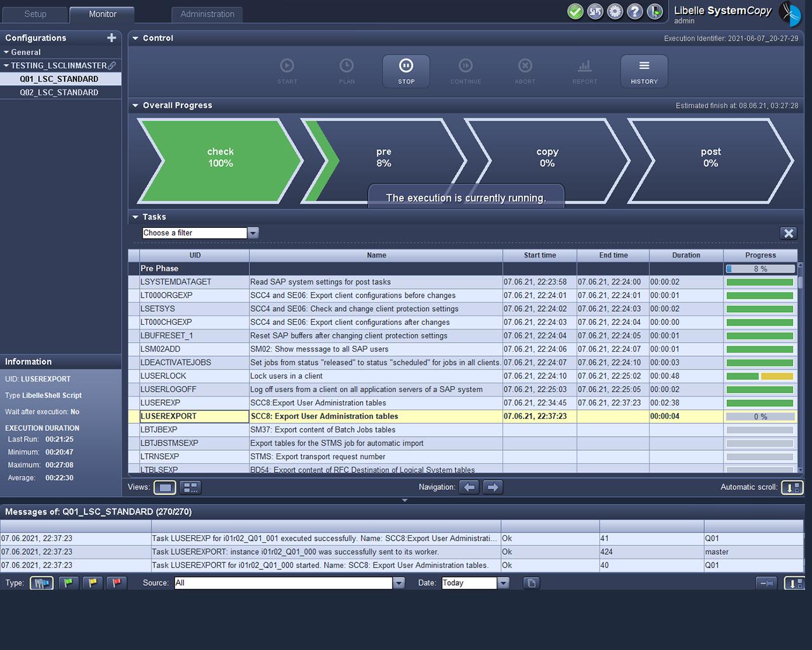Select the LSYSTEMDATAGET task row

pyautogui.click(x=462, y=282)
